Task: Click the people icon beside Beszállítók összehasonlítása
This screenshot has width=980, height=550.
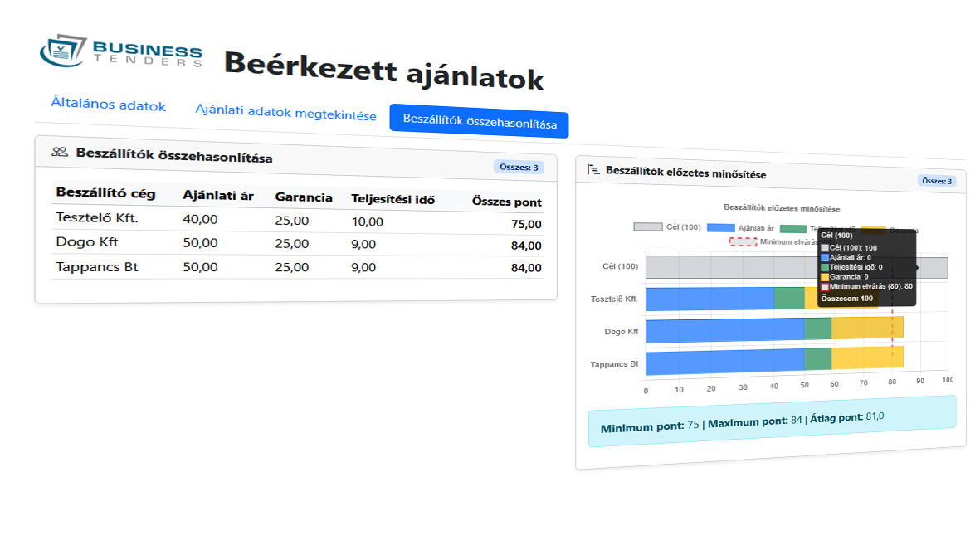Action: (59, 152)
